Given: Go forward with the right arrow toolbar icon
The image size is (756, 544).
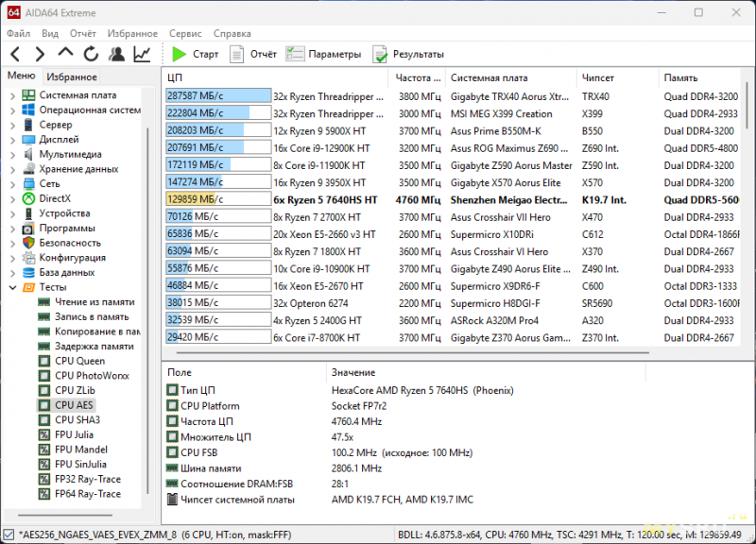Looking at the screenshot, I should [x=40, y=54].
